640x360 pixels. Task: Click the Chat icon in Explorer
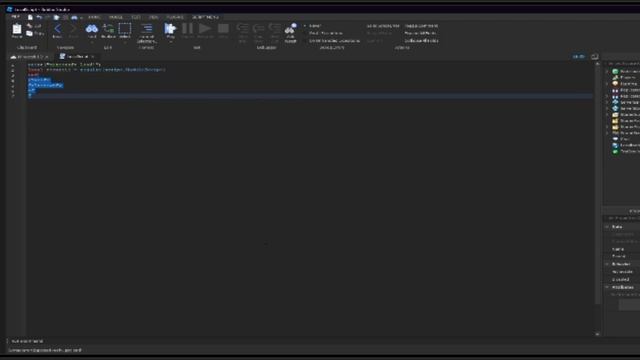coord(615,139)
